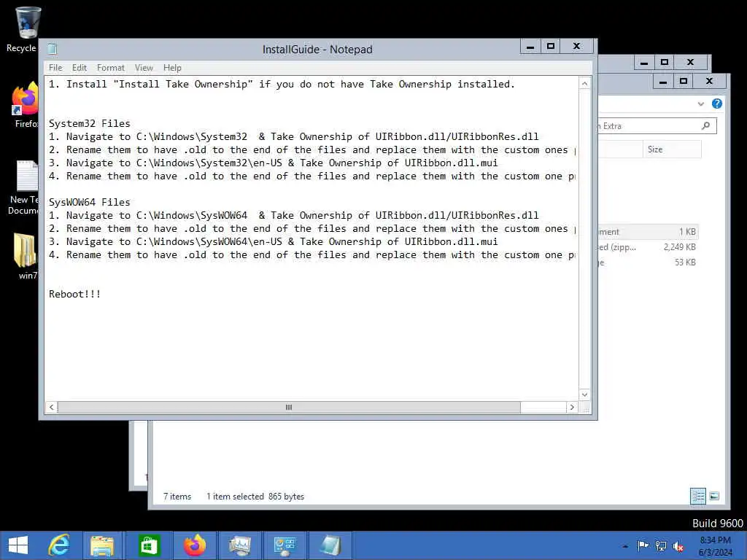Select the New Text Document desktop icon
The image size is (747, 560).
click(25, 187)
